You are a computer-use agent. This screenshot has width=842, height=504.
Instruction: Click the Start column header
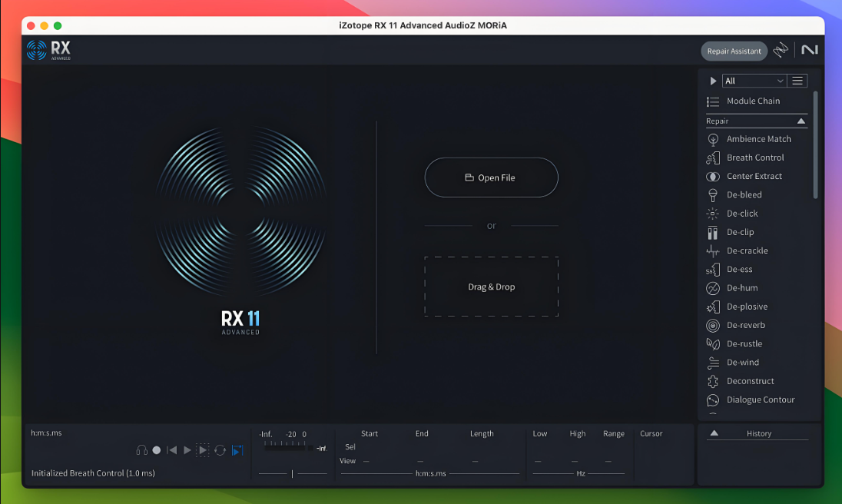tap(370, 433)
